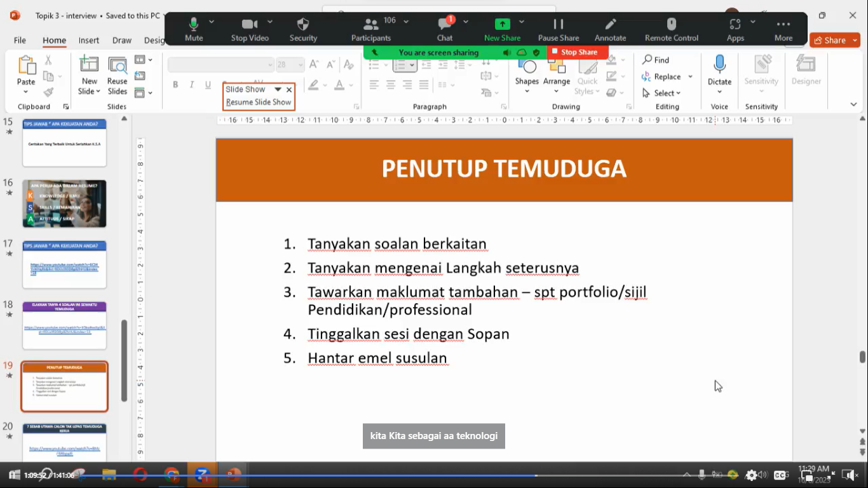
Task: Select slide 19 thumbnail PENUTUP TEMUDUGA
Action: coord(64,386)
